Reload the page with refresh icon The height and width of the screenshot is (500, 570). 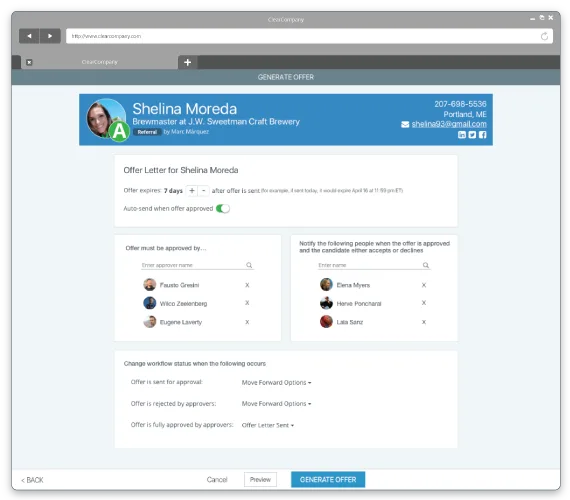(544, 36)
